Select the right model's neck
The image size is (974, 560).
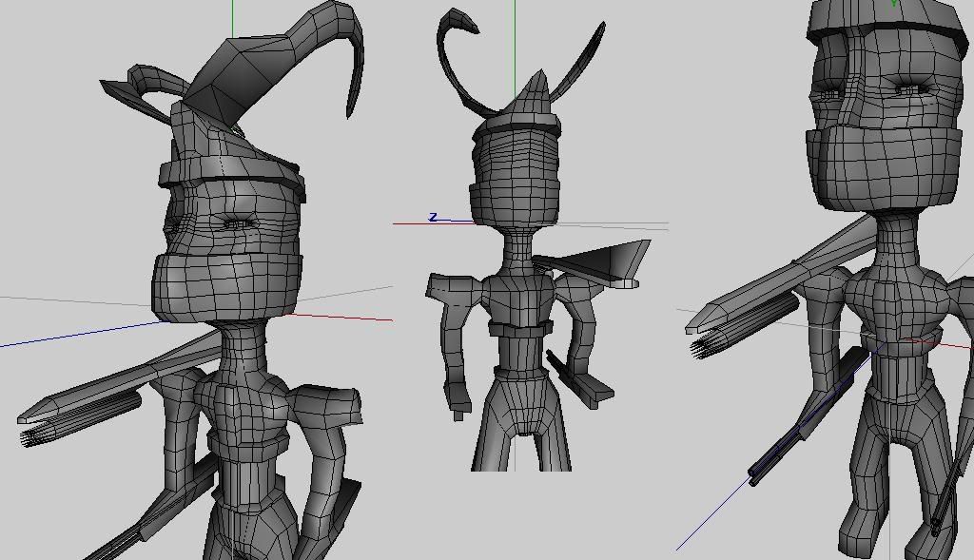click(x=896, y=238)
